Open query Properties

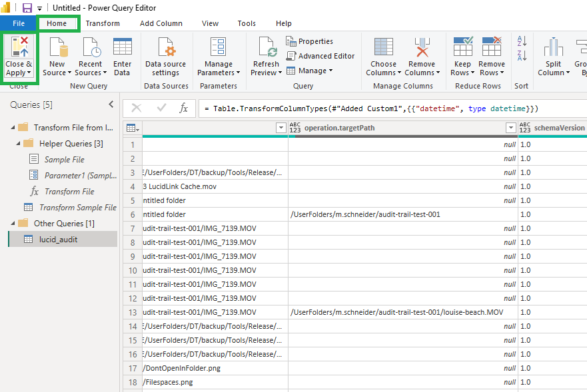pyautogui.click(x=310, y=41)
